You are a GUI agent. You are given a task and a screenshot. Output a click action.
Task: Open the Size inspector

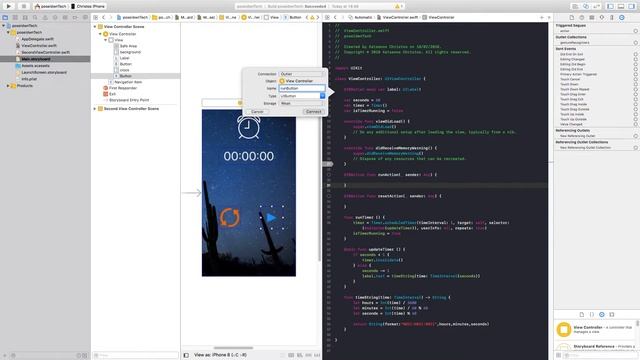(x=611, y=18)
